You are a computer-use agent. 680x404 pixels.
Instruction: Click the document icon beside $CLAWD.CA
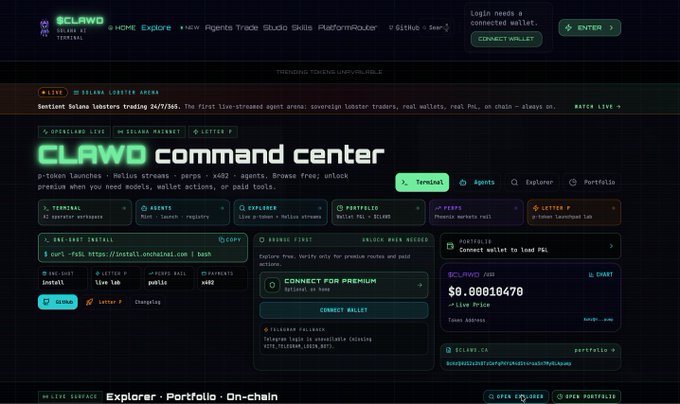point(448,350)
